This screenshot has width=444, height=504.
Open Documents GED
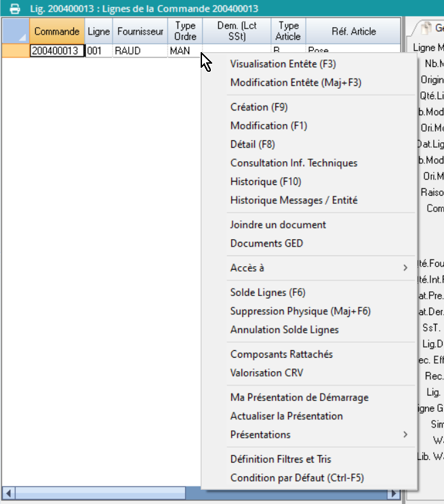(x=266, y=243)
